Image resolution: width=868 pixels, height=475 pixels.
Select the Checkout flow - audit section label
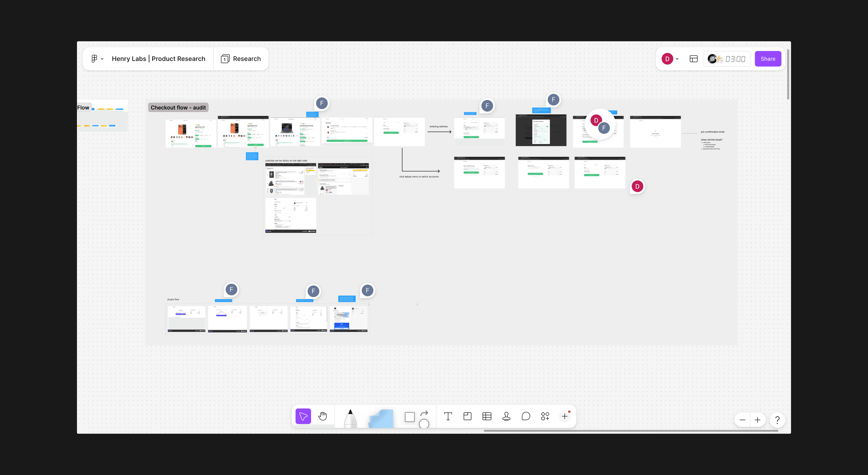click(x=178, y=108)
